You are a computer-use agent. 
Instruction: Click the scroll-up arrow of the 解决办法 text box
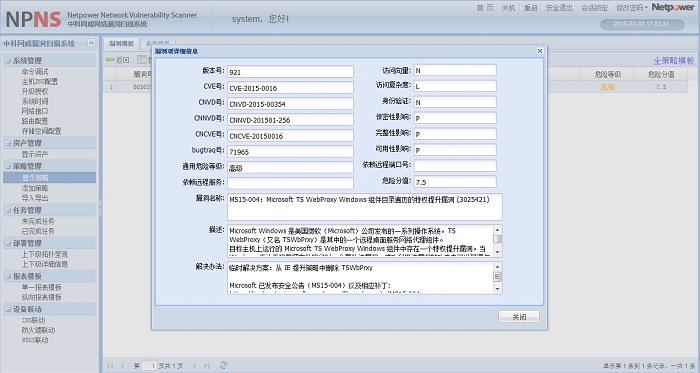(497, 267)
